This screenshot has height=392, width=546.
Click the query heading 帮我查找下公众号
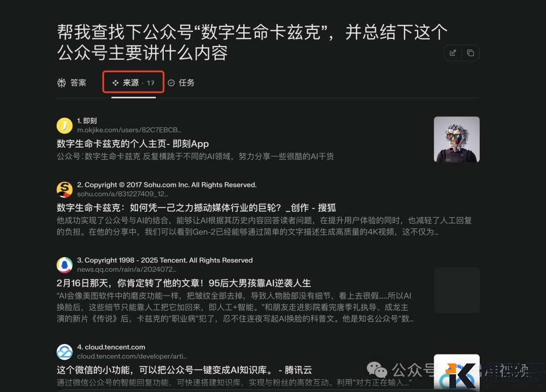pyautogui.click(x=252, y=42)
